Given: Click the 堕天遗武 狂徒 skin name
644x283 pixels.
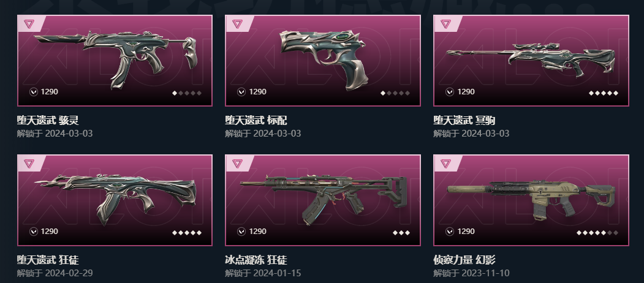Looking at the screenshot, I should (48, 260).
